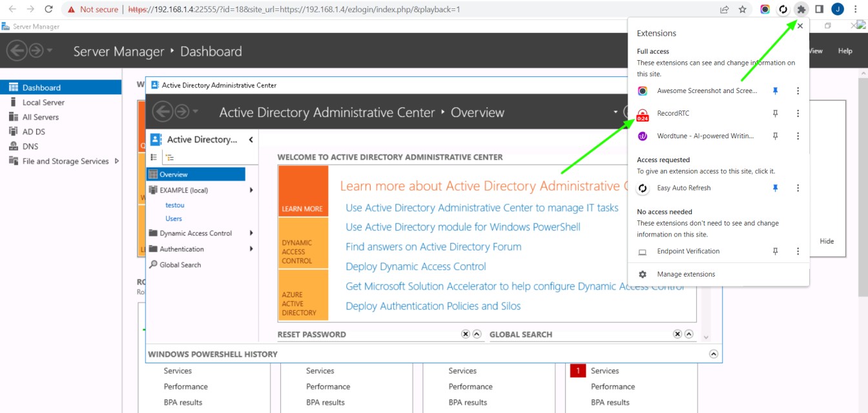The image size is (868, 413).
Task: Open more options for Easy Auto Refresh
Action: pyautogui.click(x=798, y=188)
